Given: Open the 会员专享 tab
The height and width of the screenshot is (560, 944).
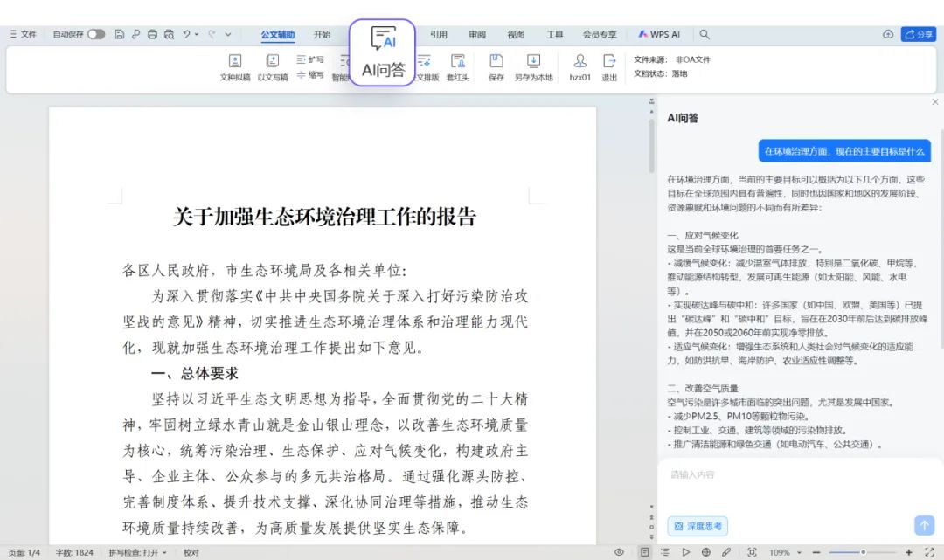Looking at the screenshot, I should pos(601,34).
